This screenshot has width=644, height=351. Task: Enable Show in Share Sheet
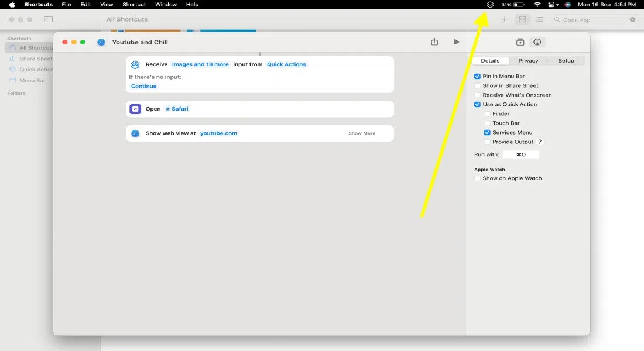pyautogui.click(x=477, y=86)
